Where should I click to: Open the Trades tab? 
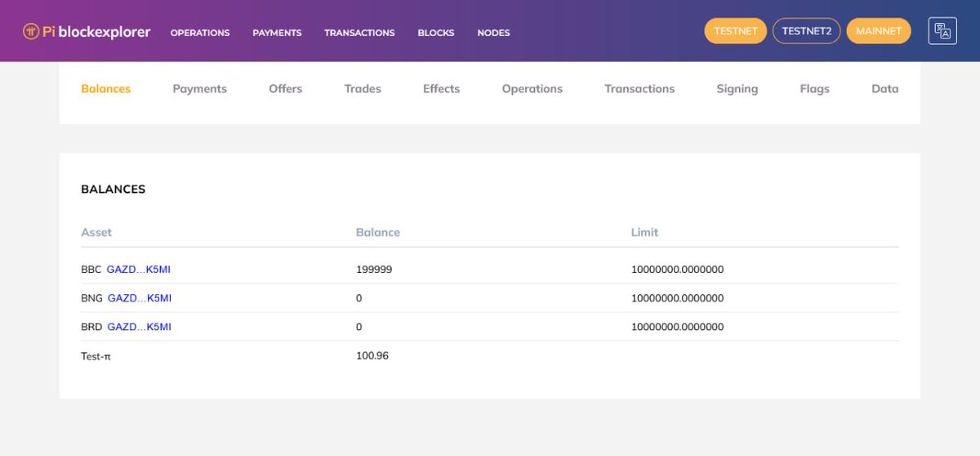[363, 88]
